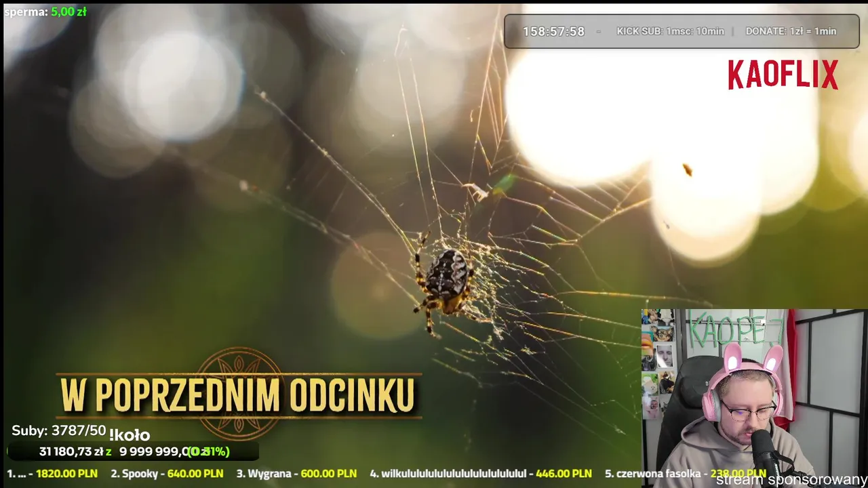The width and height of the screenshot is (868, 488).
Task: Click the streamer webcam overlay
Action: (x=754, y=399)
